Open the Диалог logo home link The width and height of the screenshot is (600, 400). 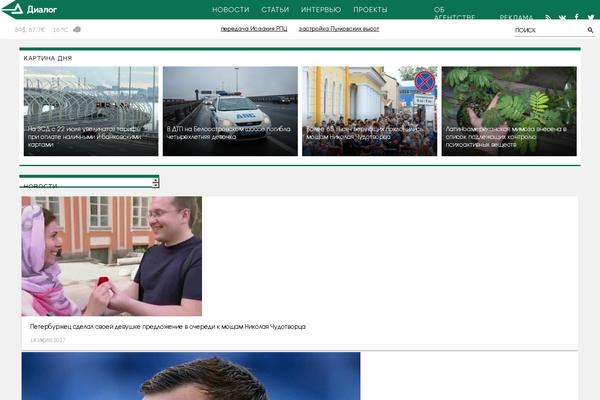[x=29, y=9]
